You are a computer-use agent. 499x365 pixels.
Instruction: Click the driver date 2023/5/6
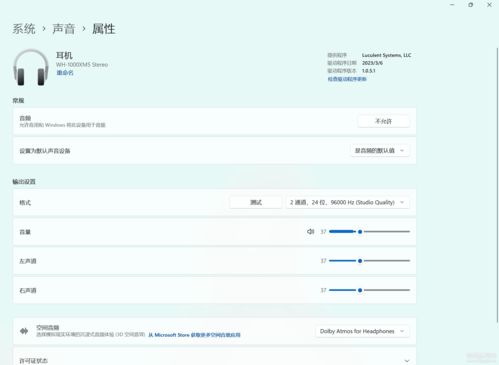[x=372, y=63]
